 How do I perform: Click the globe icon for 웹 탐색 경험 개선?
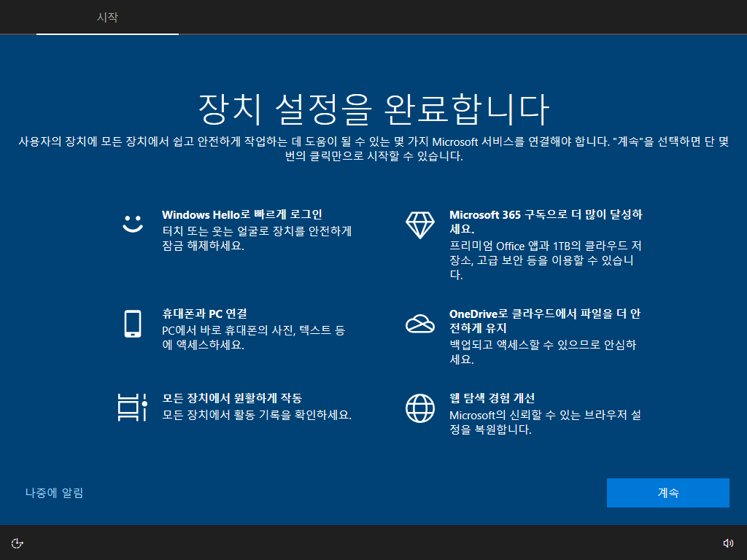(x=419, y=408)
